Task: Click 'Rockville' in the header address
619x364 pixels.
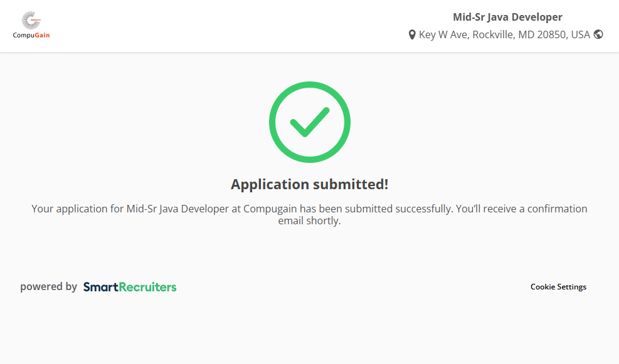Action: [493, 35]
